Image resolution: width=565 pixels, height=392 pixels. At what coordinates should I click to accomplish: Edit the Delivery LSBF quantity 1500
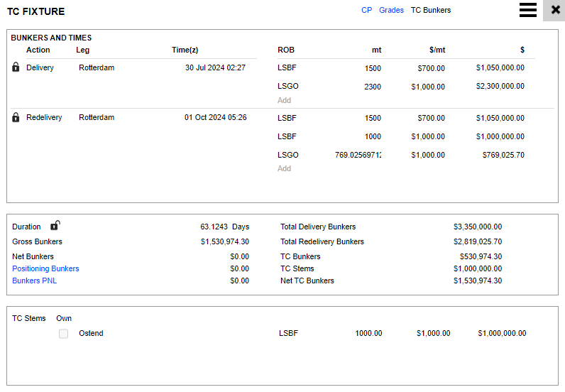[373, 68]
